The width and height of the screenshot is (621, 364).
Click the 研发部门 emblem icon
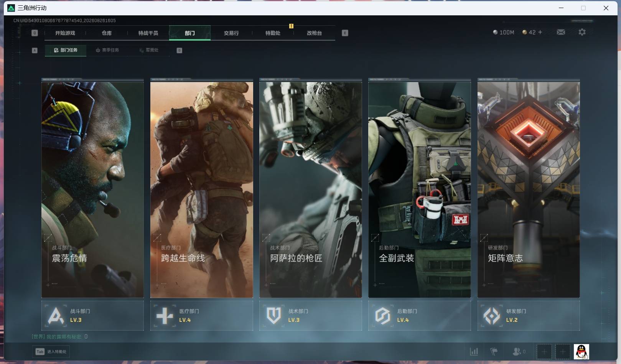tap(492, 316)
